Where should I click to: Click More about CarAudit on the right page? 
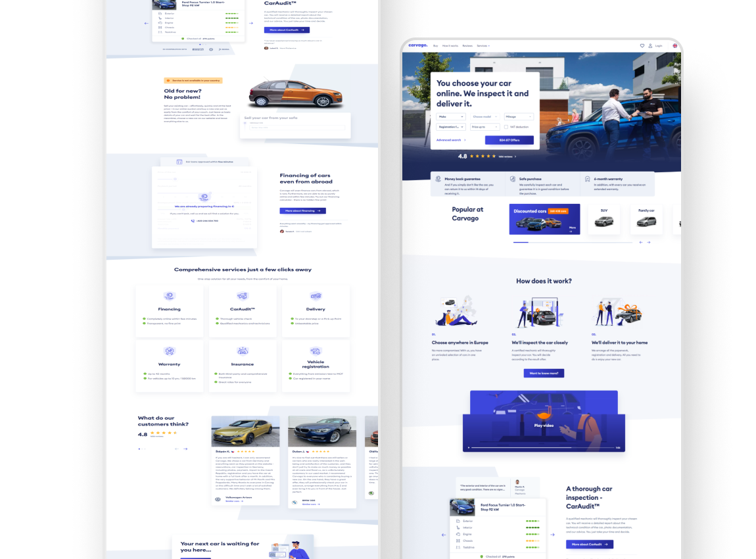click(590, 544)
